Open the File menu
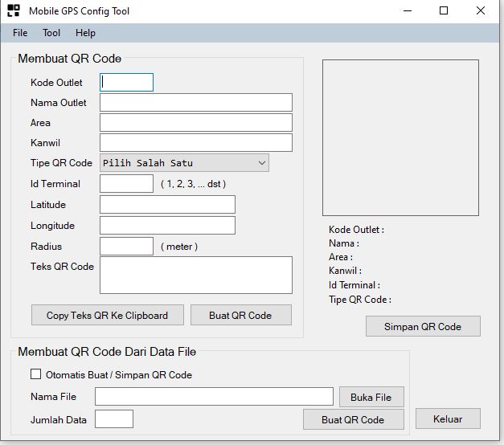This screenshot has height=445, width=504. [x=20, y=33]
